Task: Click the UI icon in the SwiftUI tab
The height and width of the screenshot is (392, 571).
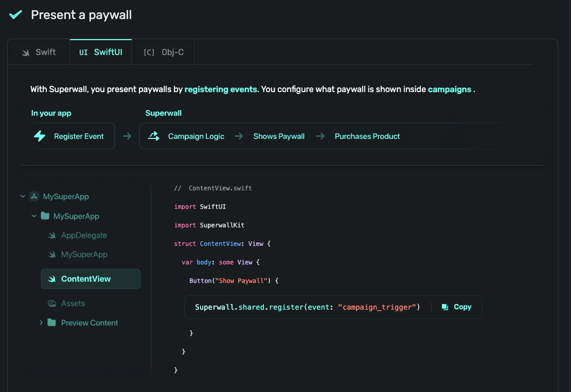Action: [x=83, y=52]
